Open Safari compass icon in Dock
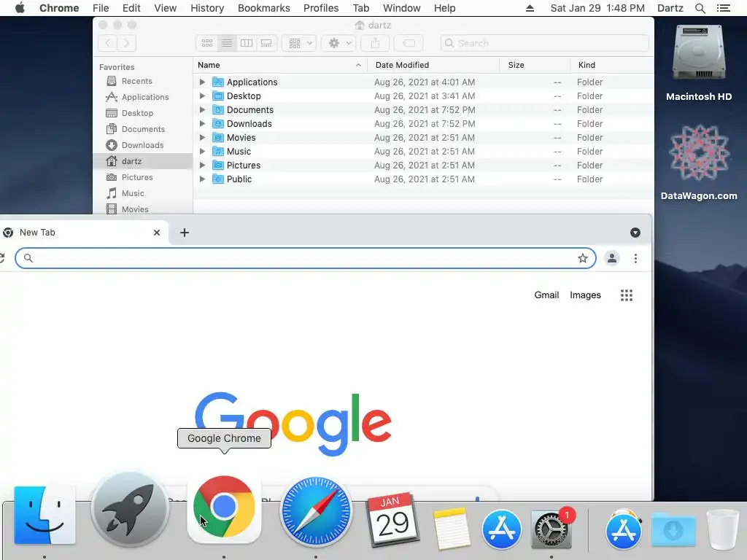 coord(316,513)
